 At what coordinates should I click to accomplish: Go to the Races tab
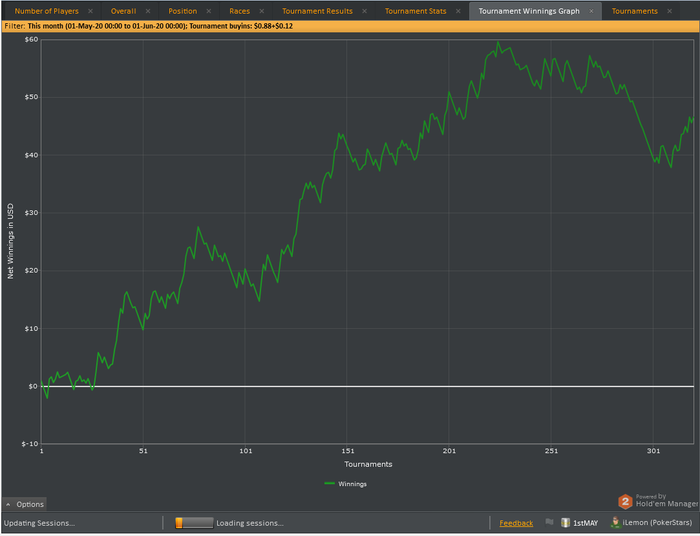tap(239, 11)
